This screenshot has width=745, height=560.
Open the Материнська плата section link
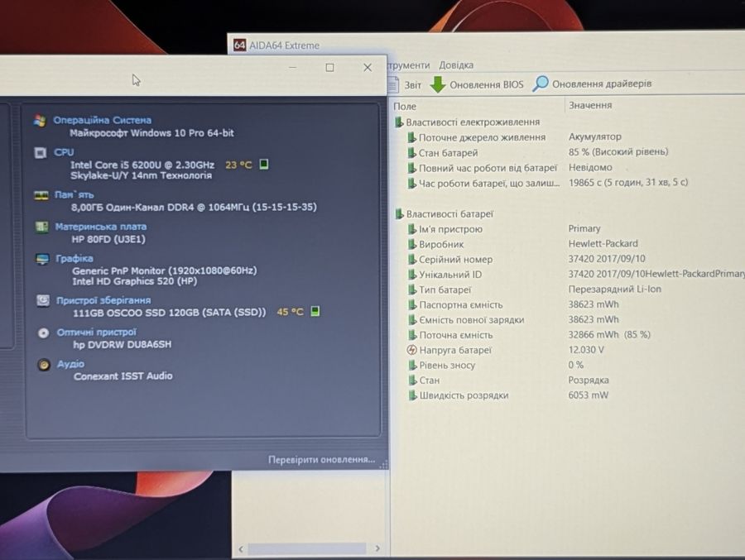tap(101, 227)
